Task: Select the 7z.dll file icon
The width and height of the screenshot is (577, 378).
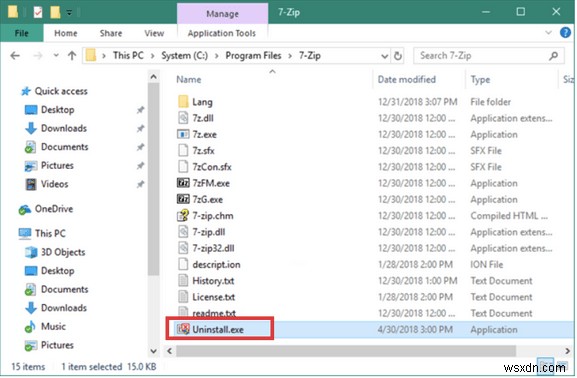Action: coord(183,118)
